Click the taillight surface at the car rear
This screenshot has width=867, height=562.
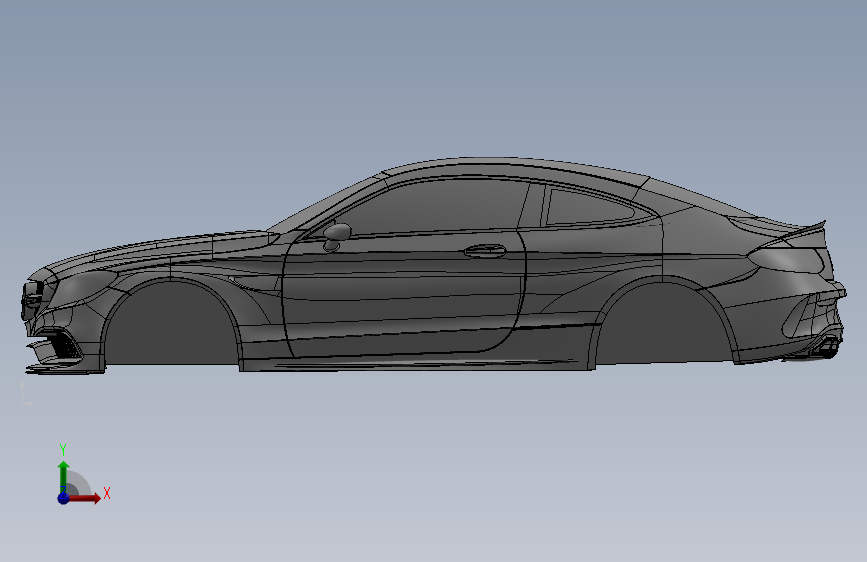point(785,259)
